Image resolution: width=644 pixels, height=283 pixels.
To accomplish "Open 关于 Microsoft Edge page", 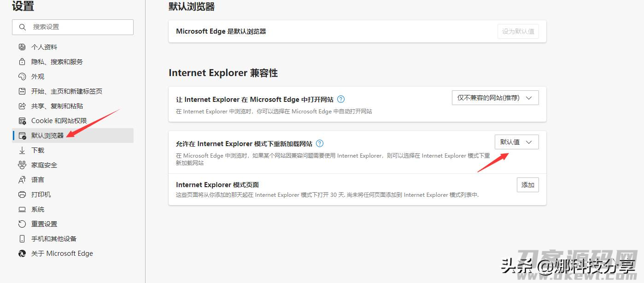I will (73, 254).
